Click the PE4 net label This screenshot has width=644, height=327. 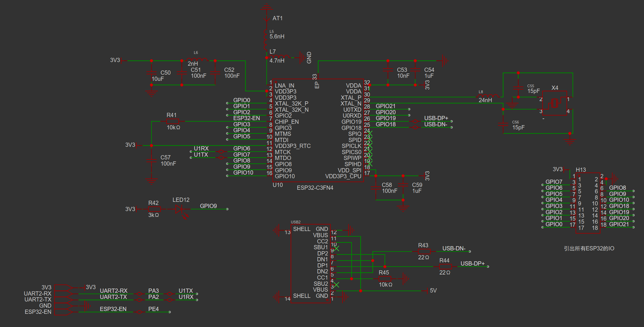pos(153,309)
